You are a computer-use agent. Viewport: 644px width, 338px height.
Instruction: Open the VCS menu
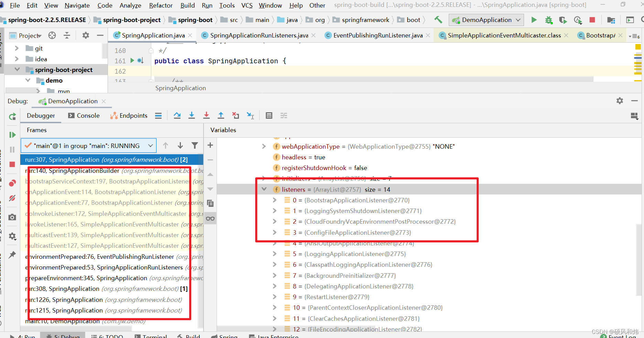(x=247, y=6)
